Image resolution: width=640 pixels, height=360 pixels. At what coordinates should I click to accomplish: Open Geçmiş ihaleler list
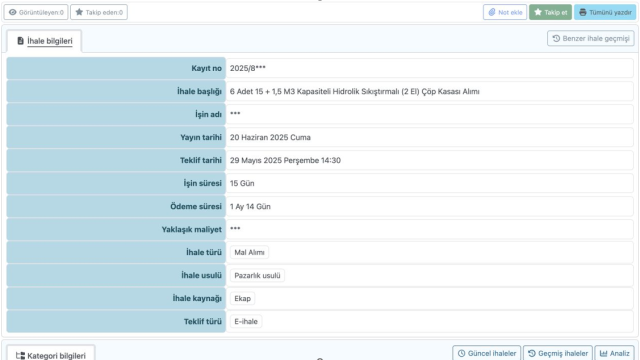click(x=558, y=353)
